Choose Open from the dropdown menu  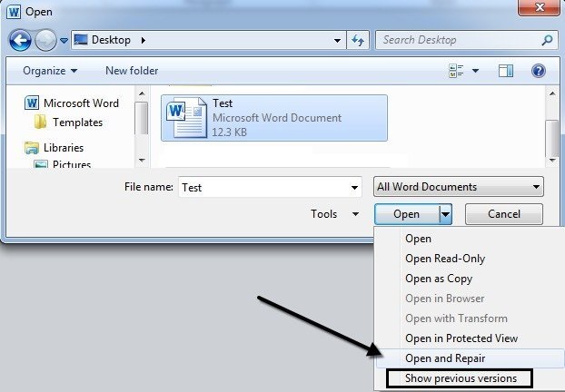(469, 239)
